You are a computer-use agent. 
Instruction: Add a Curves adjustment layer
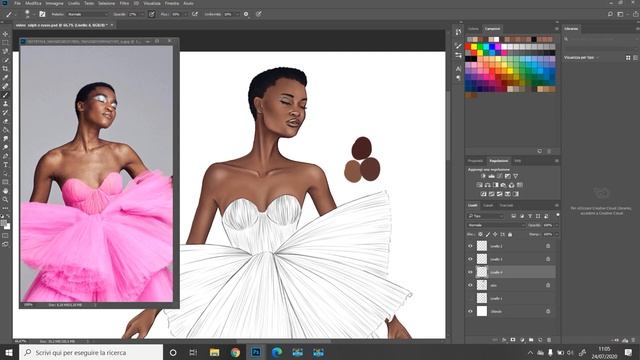click(500, 176)
